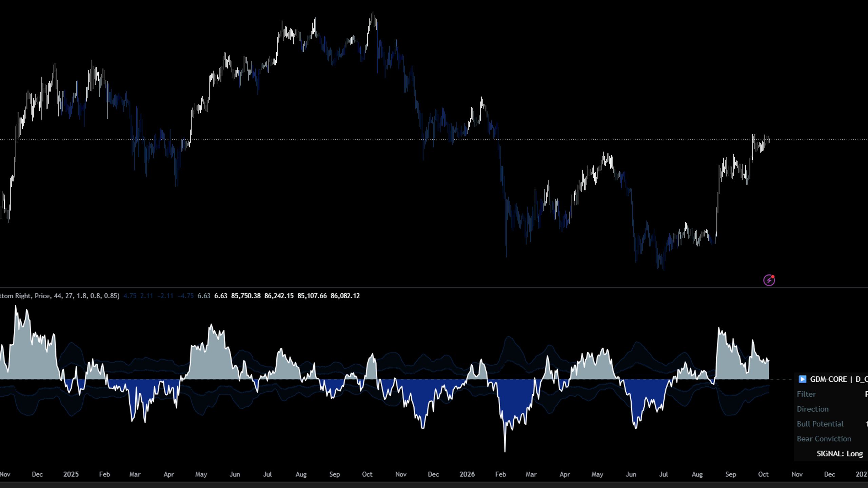
Task: Click the purple lightning bolt replay icon
Action: (769, 280)
